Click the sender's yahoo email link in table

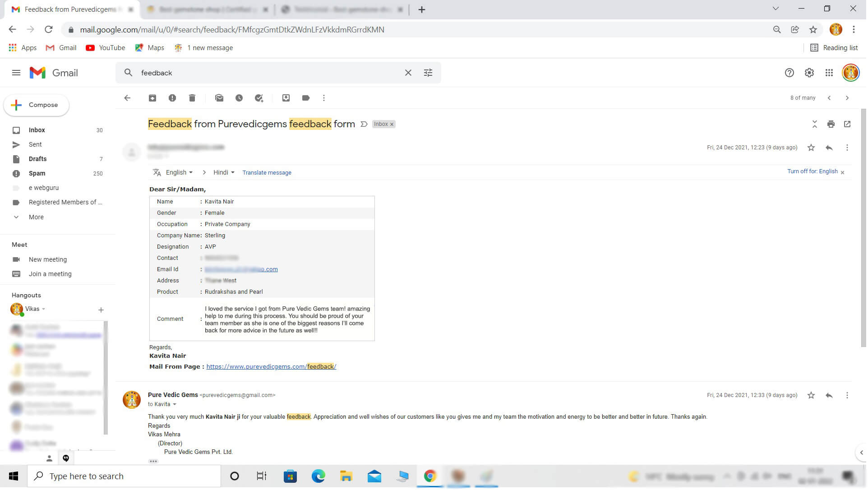241,270
